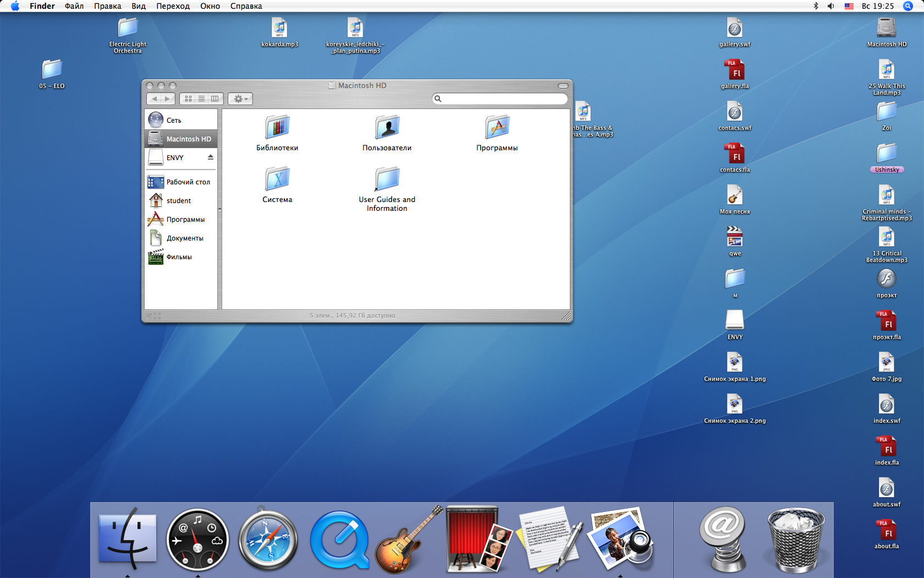The image size is (924, 578).
Task: Select Macintosh HD in the Finder sidebar
Action: 181,139
